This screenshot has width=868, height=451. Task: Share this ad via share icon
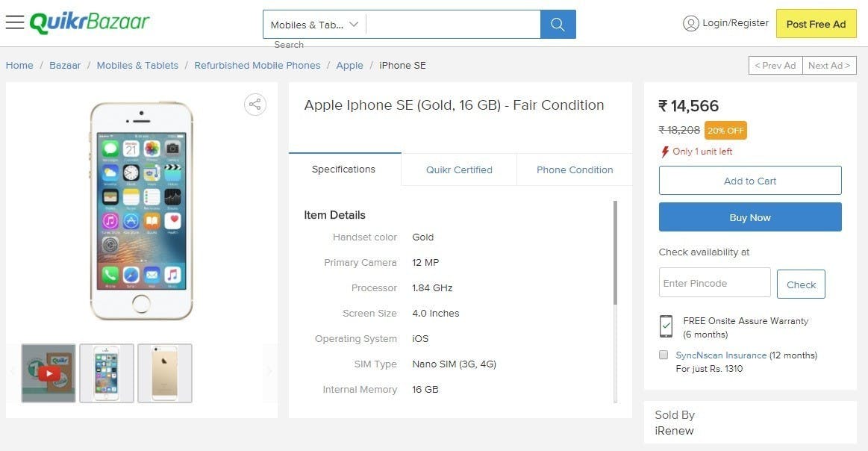click(x=255, y=105)
